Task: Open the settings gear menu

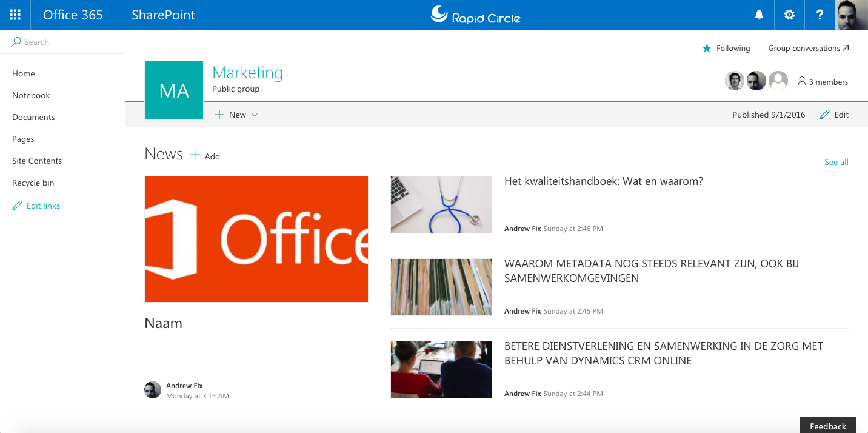Action: point(789,15)
